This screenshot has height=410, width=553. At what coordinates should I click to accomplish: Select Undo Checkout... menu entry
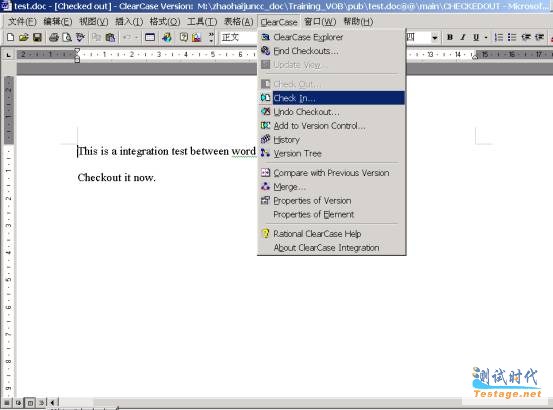click(332, 112)
